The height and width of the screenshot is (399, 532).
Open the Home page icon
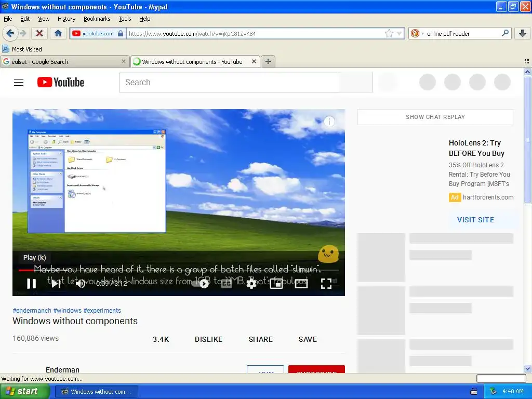[x=58, y=33]
